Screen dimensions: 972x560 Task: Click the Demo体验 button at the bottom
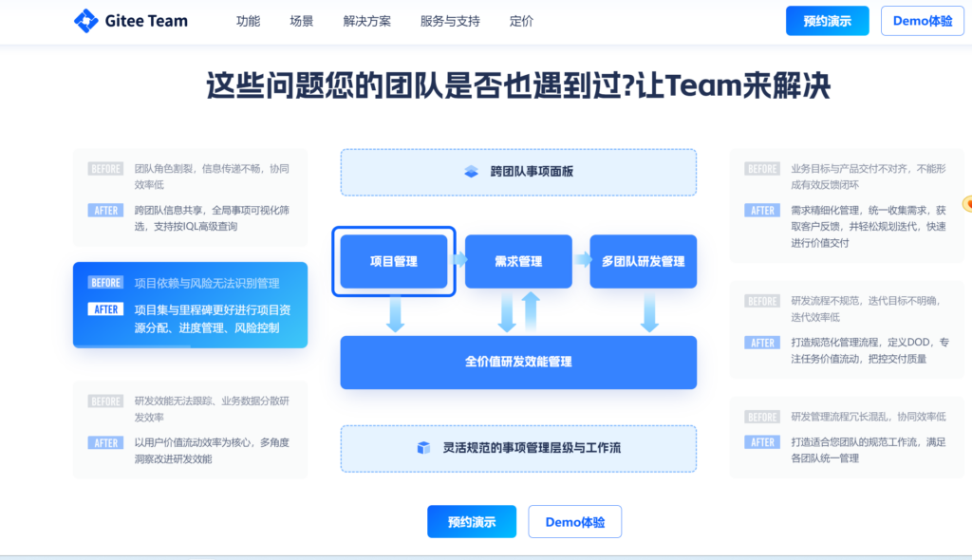[574, 521]
